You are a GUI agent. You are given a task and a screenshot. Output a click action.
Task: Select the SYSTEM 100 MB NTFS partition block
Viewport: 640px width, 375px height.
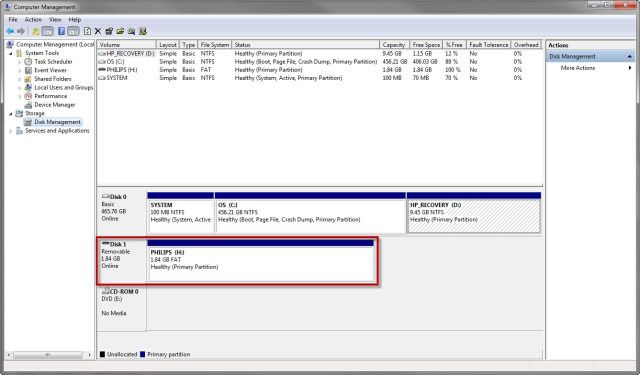180,213
